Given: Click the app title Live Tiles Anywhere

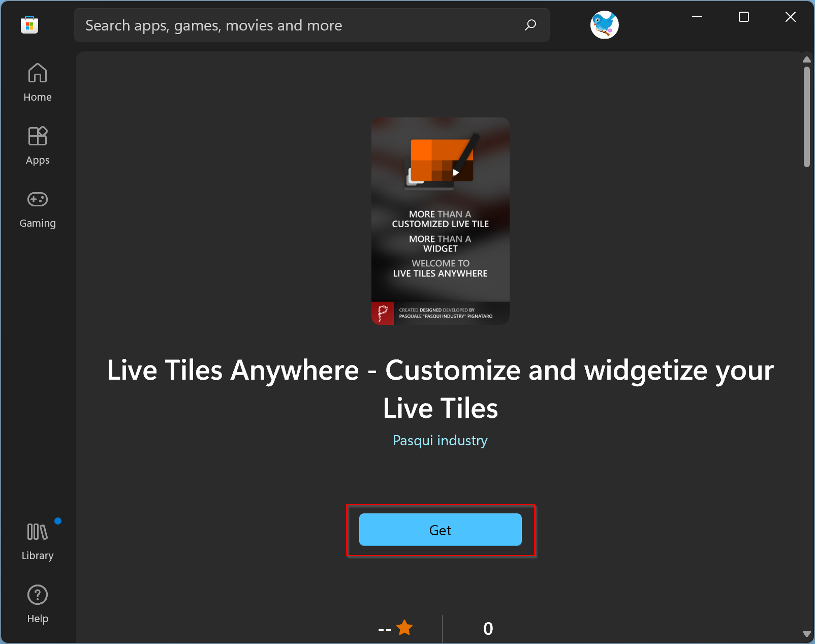Looking at the screenshot, I should point(441,389).
